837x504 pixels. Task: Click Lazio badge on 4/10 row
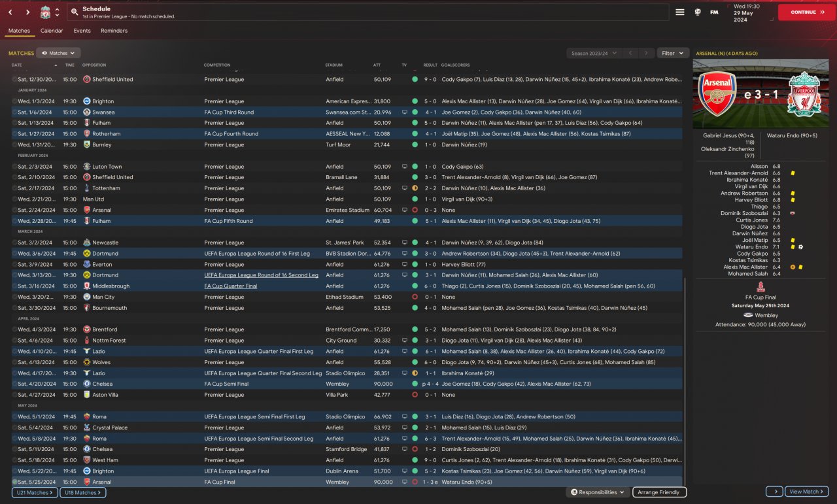click(87, 352)
